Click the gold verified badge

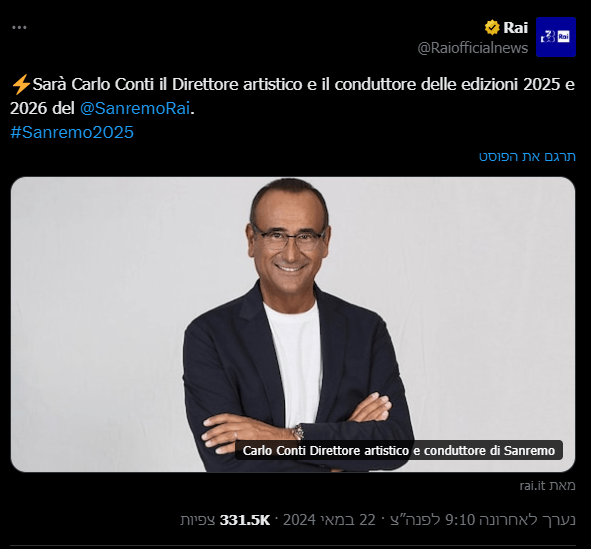coord(492,28)
